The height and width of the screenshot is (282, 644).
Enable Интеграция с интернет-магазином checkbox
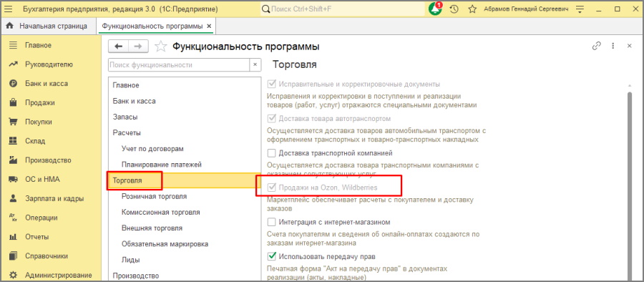coord(271,222)
